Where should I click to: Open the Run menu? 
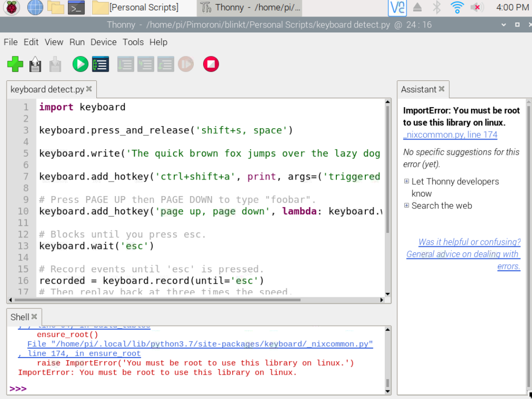click(77, 42)
